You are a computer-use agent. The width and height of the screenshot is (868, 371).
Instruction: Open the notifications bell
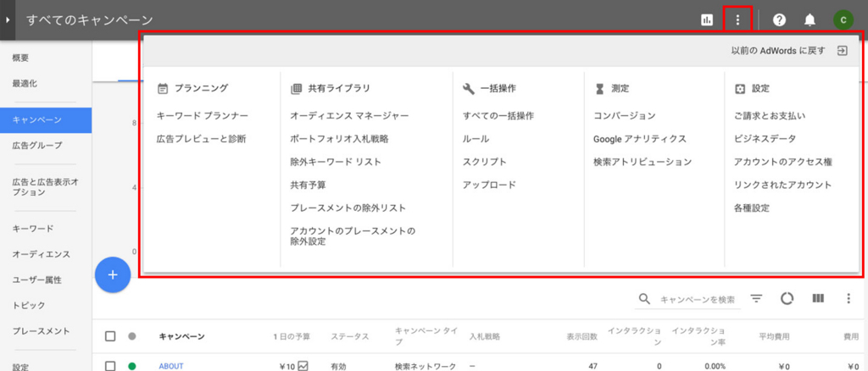point(810,20)
